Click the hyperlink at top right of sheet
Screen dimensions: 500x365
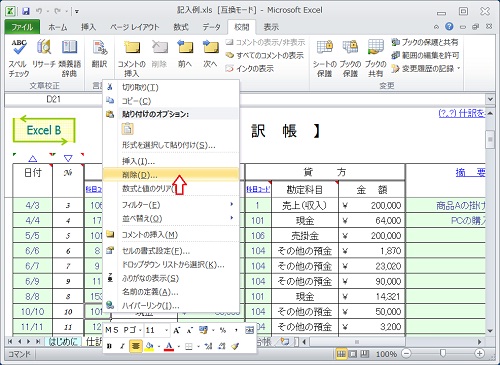point(462,114)
